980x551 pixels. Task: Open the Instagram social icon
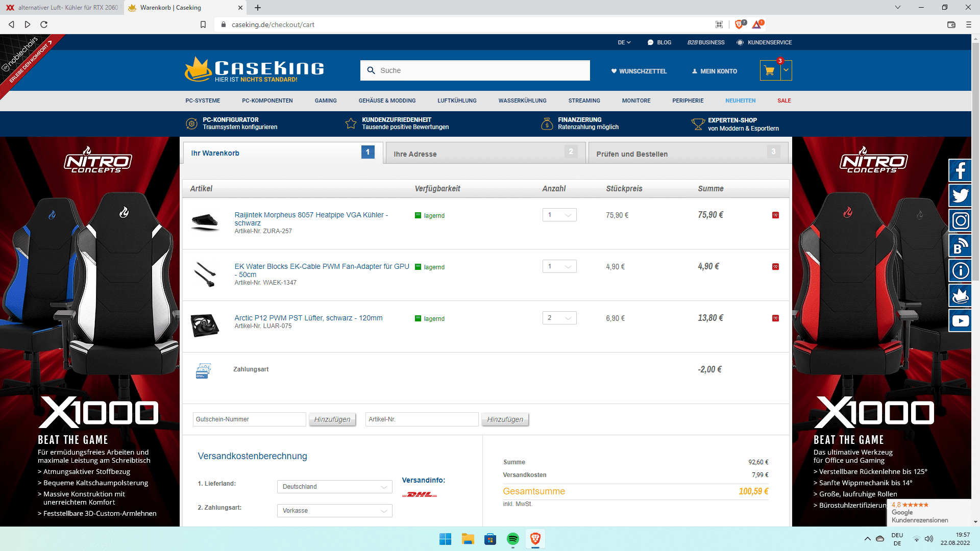click(960, 220)
